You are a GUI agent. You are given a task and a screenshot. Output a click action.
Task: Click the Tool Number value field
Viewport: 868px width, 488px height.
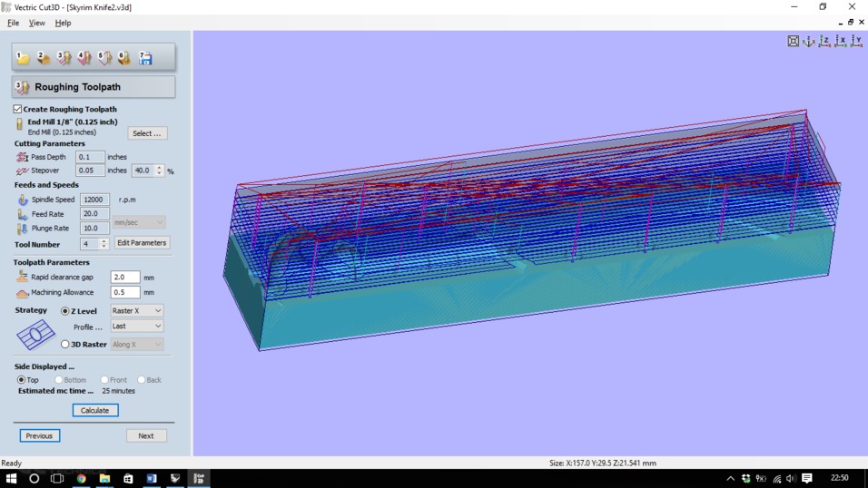(x=90, y=244)
